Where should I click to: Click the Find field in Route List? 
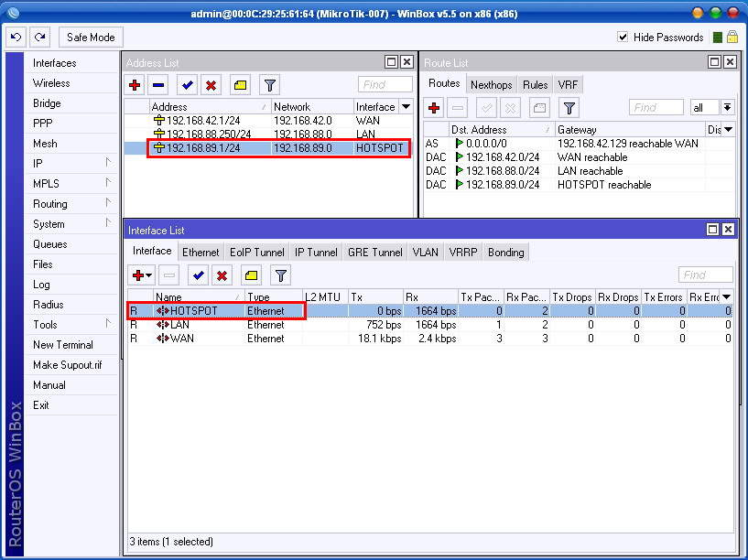click(x=656, y=108)
